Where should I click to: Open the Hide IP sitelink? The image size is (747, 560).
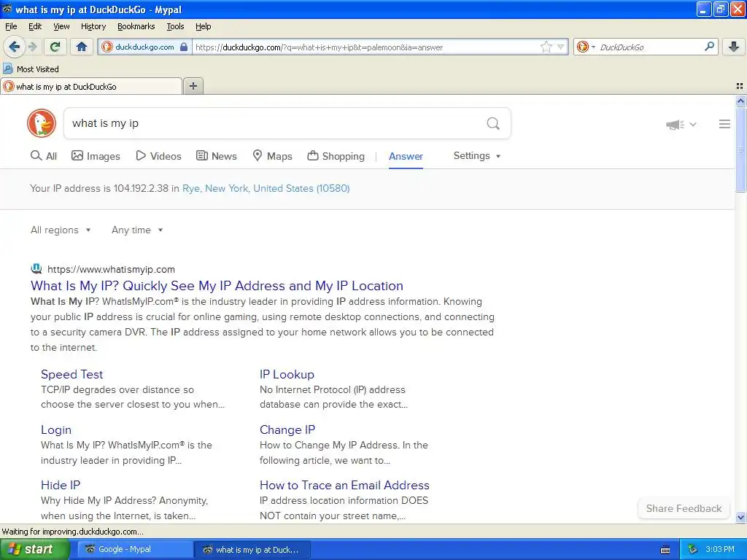61,485
